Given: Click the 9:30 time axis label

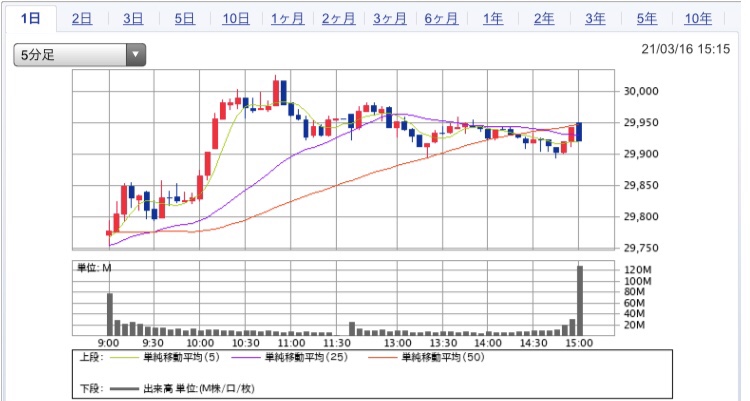Looking at the screenshot, I should [153, 343].
